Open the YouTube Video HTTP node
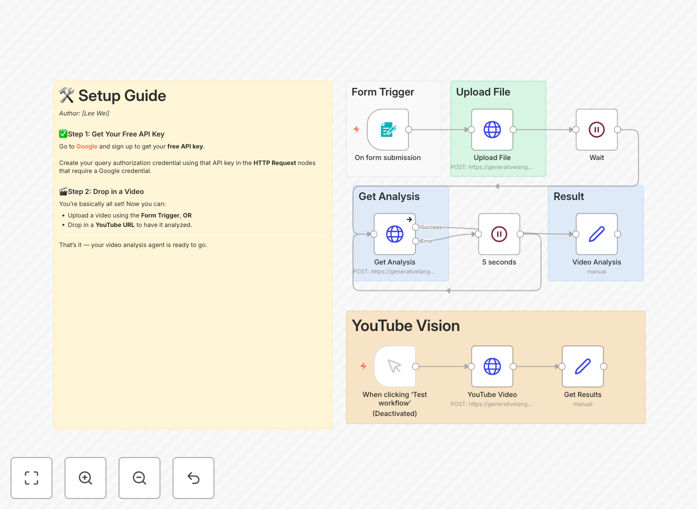Screen dimensions: 697x509 point(492,366)
